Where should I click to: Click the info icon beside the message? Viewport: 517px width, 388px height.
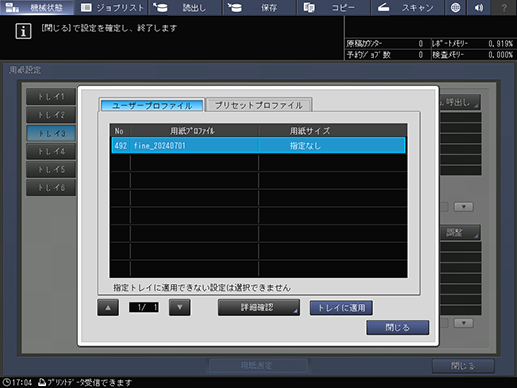23,31
